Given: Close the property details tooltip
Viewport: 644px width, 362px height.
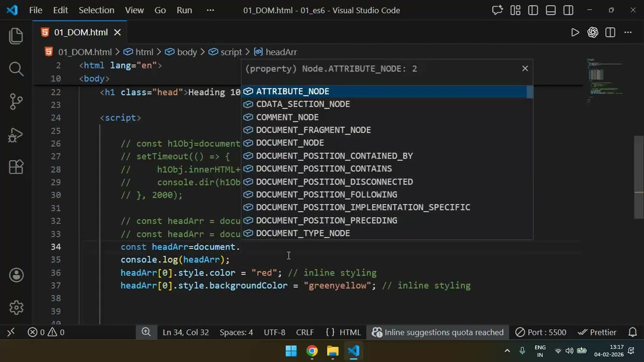Looking at the screenshot, I should click(525, 68).
